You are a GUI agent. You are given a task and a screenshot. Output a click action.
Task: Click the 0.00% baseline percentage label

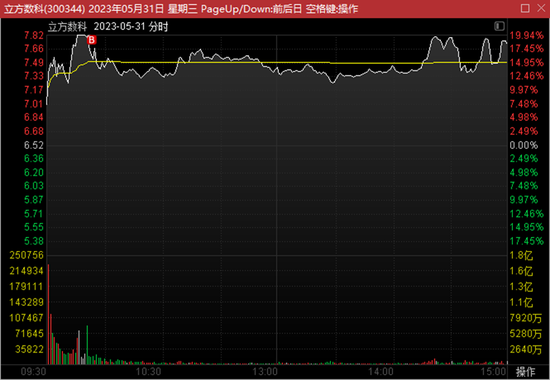[524, 145]
